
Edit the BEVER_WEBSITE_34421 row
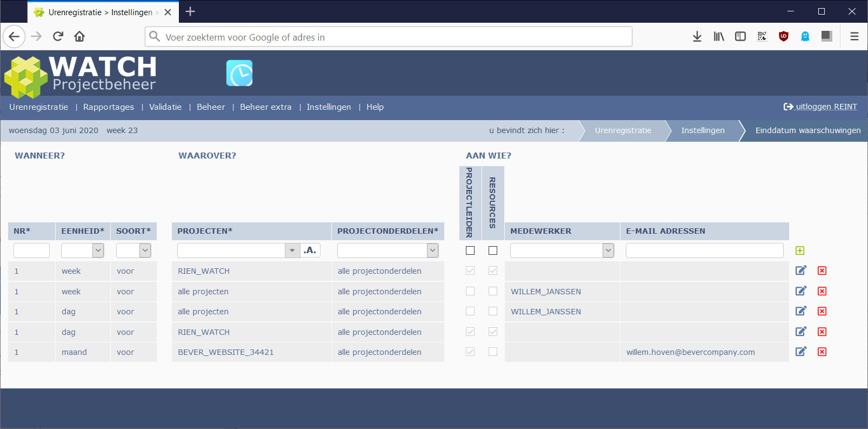pyautogui.click(x=801, y=352)
